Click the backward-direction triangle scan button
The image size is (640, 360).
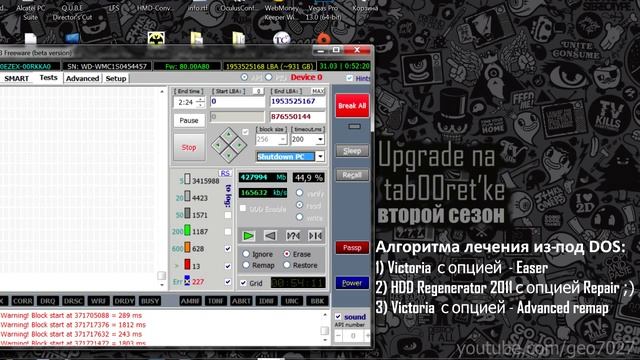(x=270, y=236)
